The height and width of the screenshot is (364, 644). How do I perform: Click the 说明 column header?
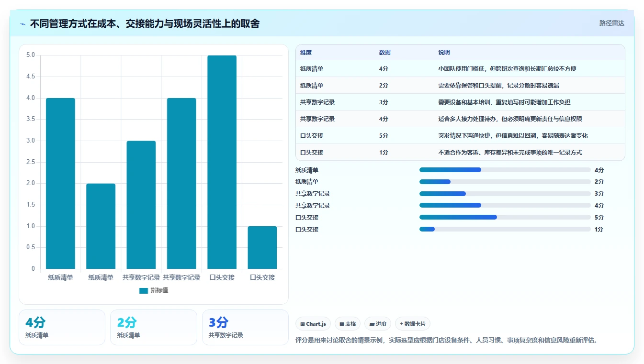[444, 53]
